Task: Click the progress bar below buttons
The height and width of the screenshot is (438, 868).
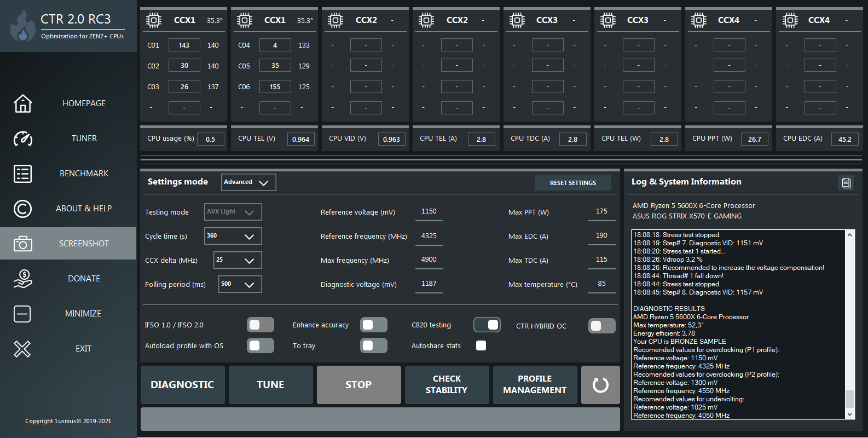Action: point(380,419)
